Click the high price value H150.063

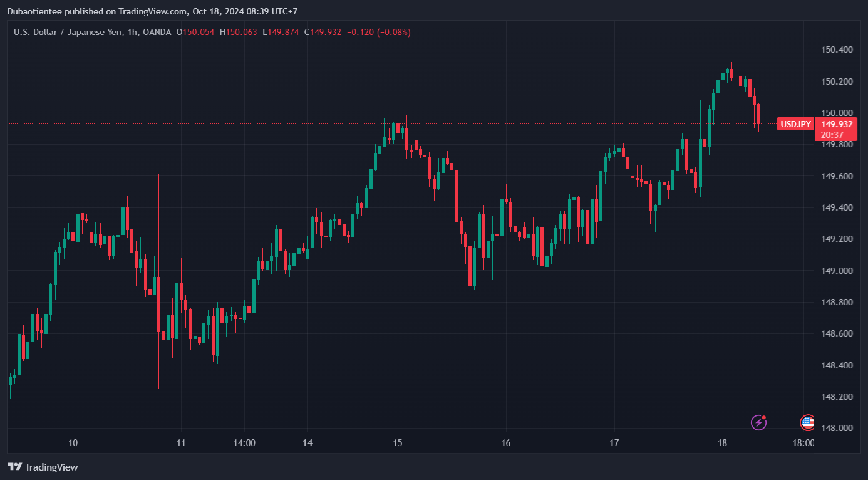pyautogui.click(x=239, y=32)
